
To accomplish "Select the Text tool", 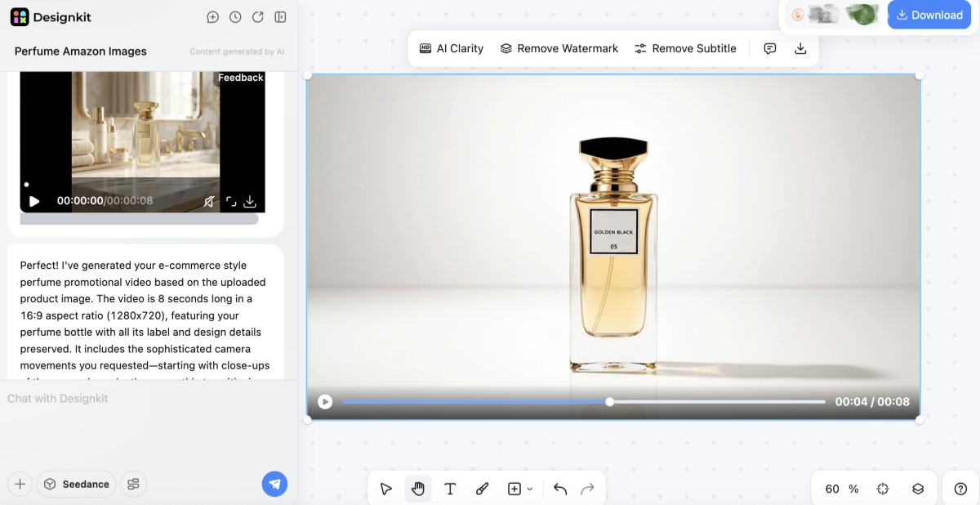I will pos(450,488).
